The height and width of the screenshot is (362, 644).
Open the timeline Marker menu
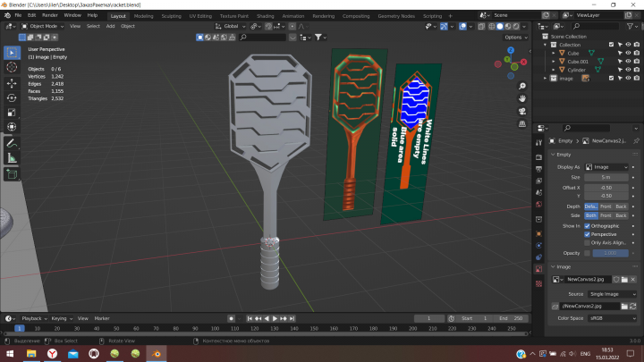click(102, 318)
